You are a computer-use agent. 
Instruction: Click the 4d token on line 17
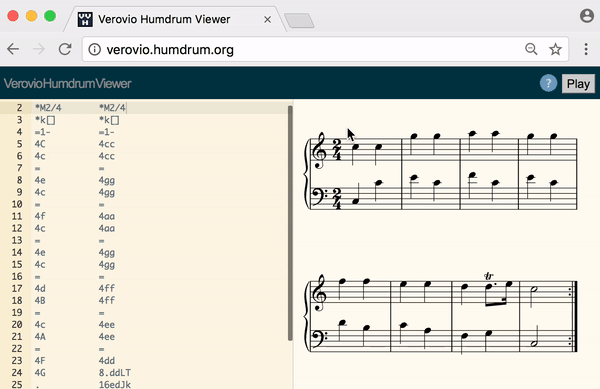coord(40,288)
